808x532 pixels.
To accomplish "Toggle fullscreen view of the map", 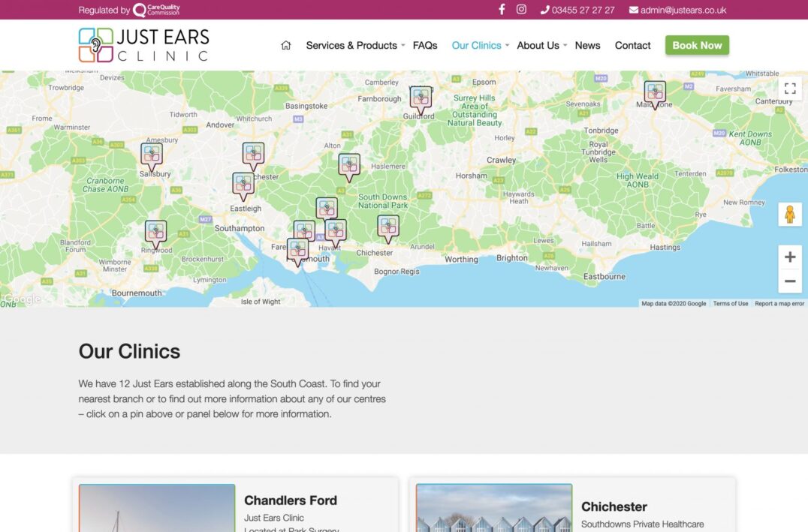I will tap(789, 89).
